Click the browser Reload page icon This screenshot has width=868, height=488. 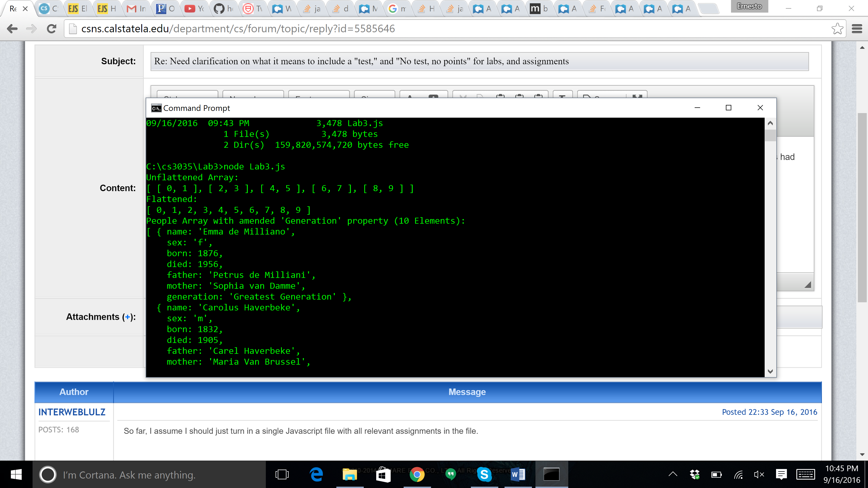click(52, 29)
